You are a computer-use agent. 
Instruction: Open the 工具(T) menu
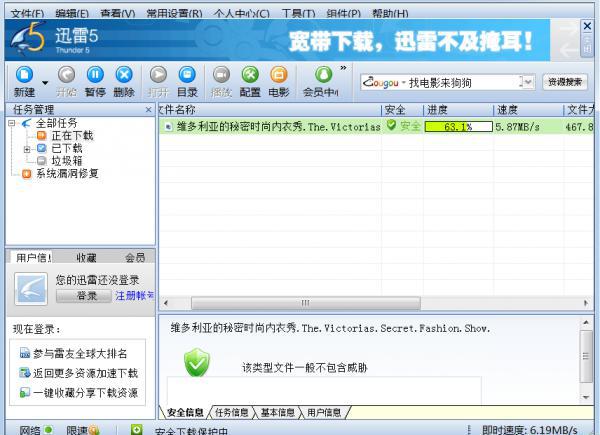[298, 14]
